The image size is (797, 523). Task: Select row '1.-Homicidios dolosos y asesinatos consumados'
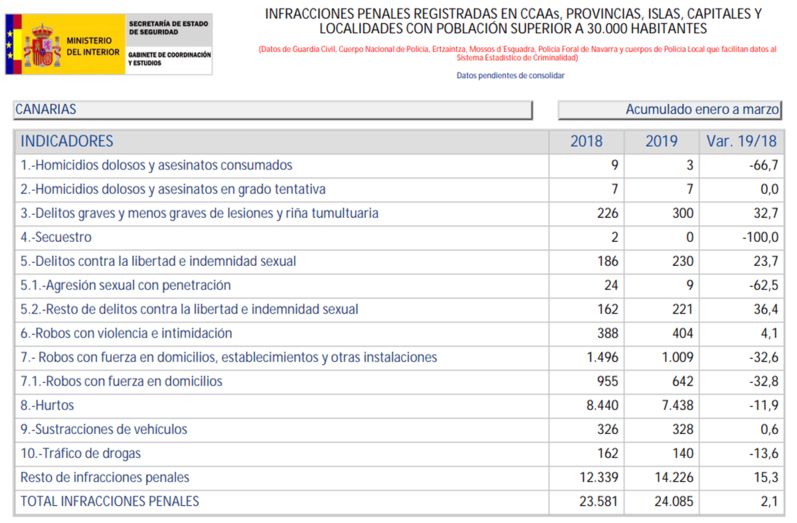pos(399,166)
